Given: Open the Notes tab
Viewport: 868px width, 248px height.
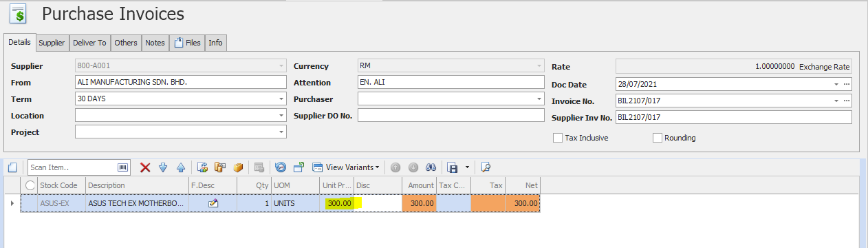Looking at the screenshot, I should pos(155,43).
